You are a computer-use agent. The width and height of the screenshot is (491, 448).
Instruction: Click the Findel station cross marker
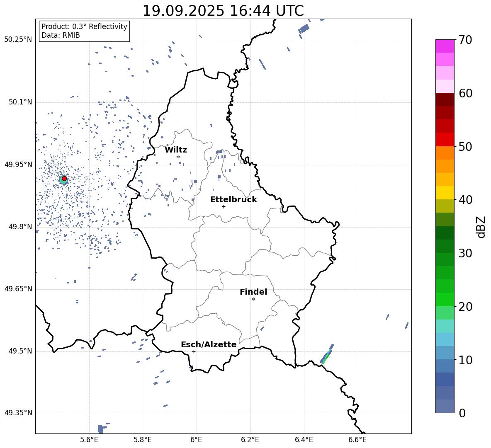click(x=253, y=299)
